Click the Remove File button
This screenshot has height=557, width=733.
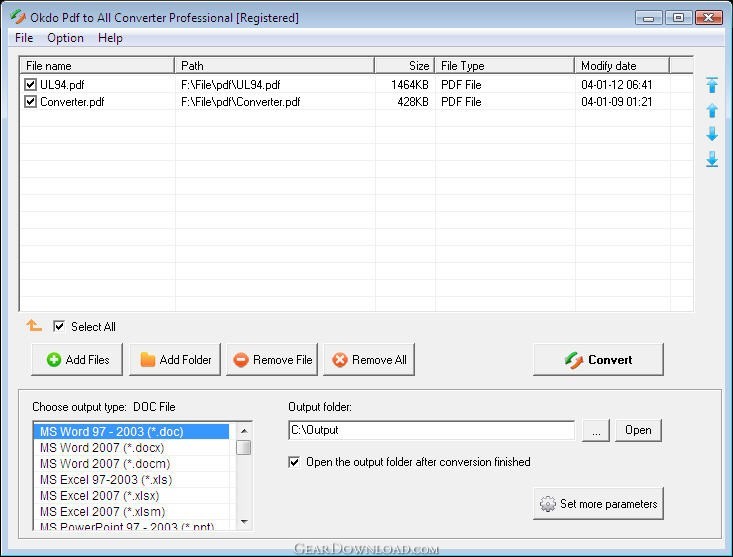coord(272,359)
